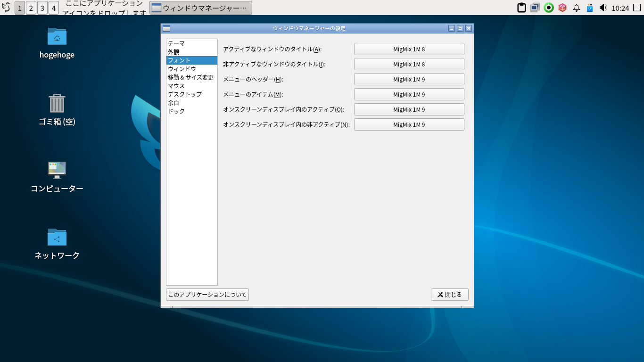Screen dimensions: 644x362
Task: Click the show desktop icon
Action: point(637,8)
